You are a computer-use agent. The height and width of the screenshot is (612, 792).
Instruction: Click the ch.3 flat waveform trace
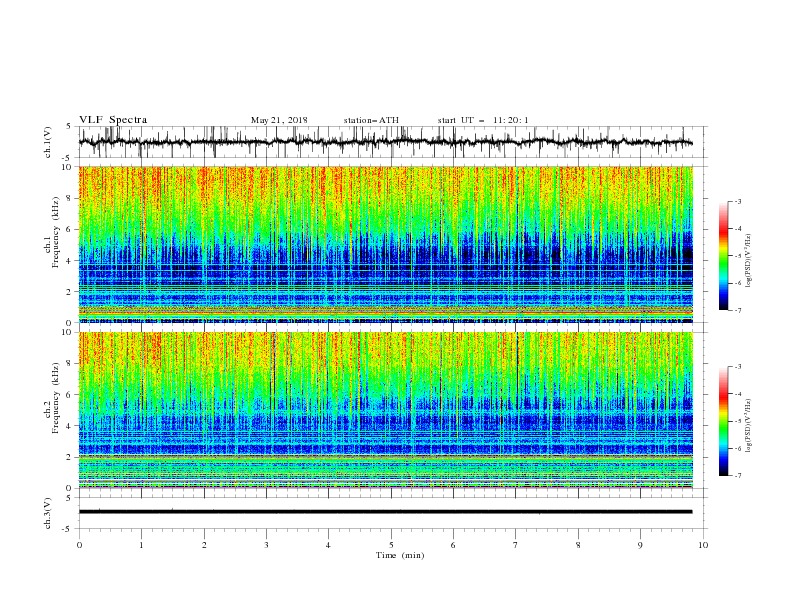click(385, 512)
